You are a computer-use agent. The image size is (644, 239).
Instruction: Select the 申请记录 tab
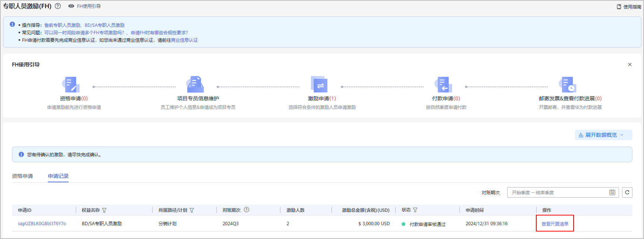58,176
